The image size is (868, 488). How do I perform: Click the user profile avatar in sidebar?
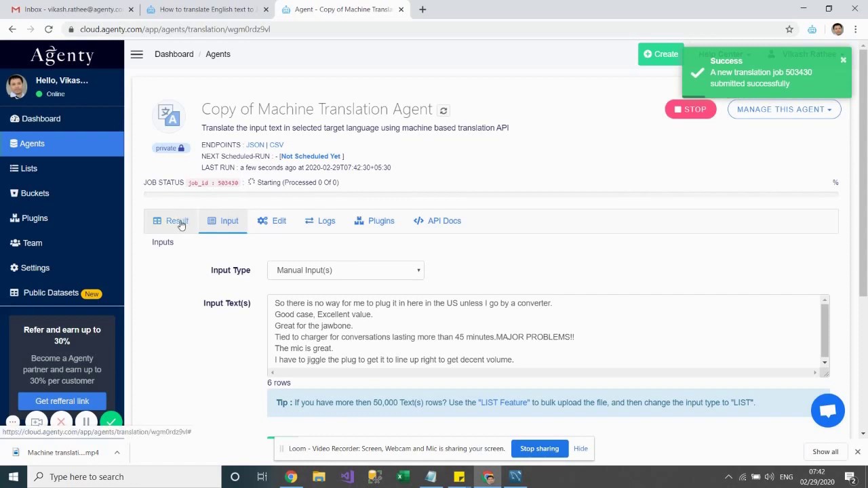(x=16, y=87)
